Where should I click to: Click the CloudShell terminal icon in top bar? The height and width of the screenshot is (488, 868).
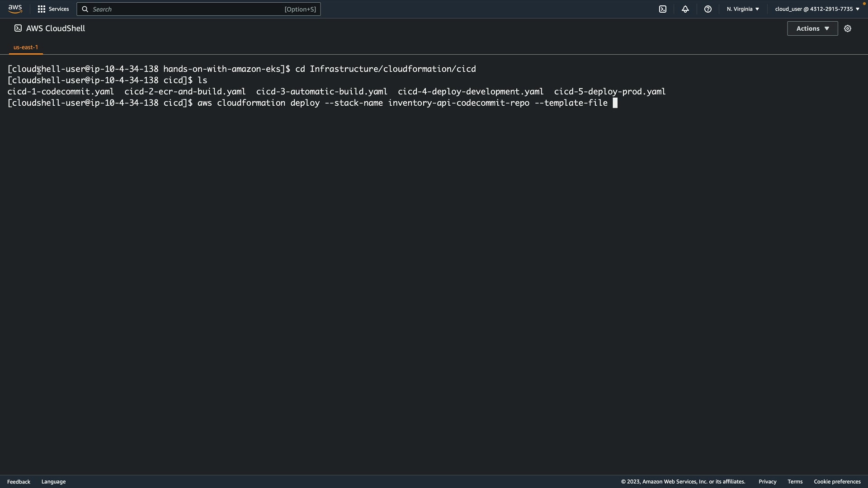[663, 9]
